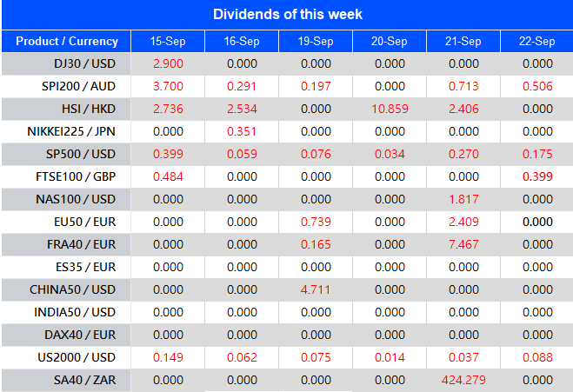Select the FRA40 / EUR 7.467 dividend

463,244
